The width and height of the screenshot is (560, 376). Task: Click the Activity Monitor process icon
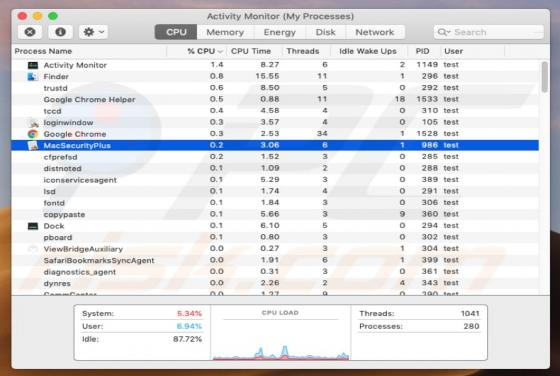(x=33, y=65)
